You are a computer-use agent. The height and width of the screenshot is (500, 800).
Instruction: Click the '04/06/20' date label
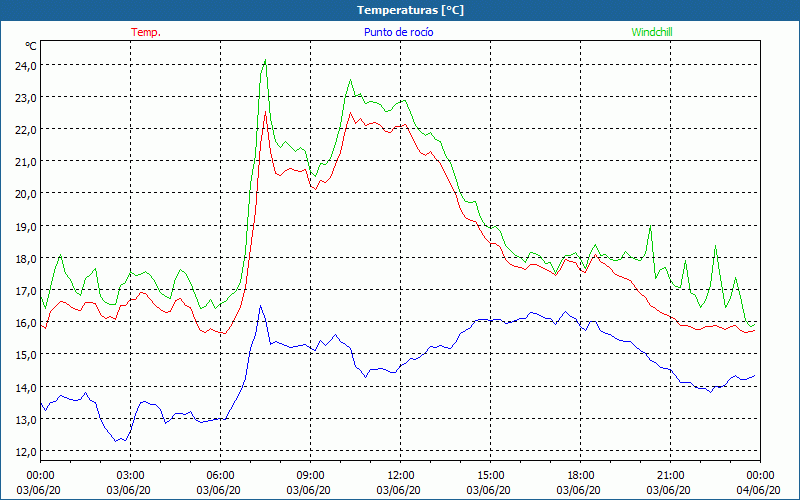tap(758, 490)
